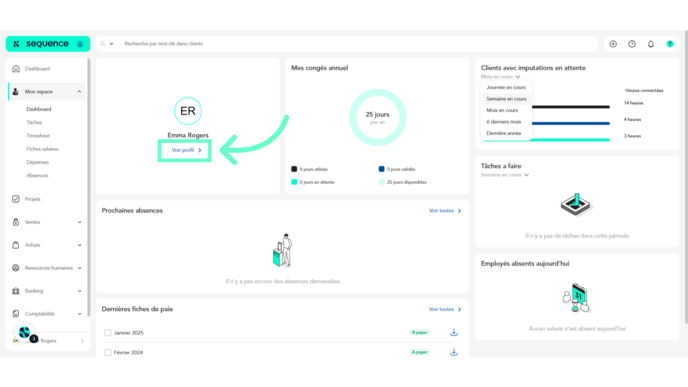This screenshot has height=387, width=688.
Task: Click the Achats shopping bag icon
Action: tap(16, 245)
